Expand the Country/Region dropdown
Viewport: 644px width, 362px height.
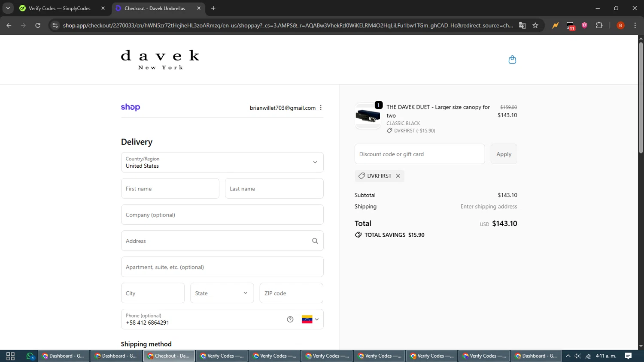tap(222, 162)
